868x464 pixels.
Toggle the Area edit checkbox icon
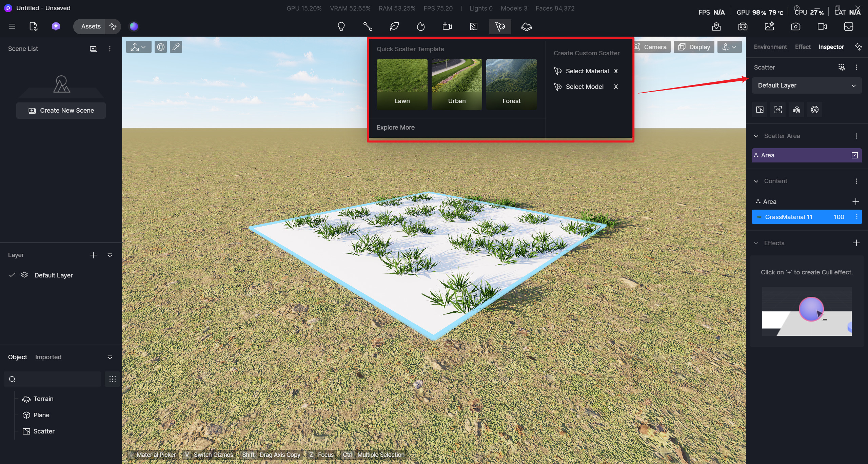[854, 155]
